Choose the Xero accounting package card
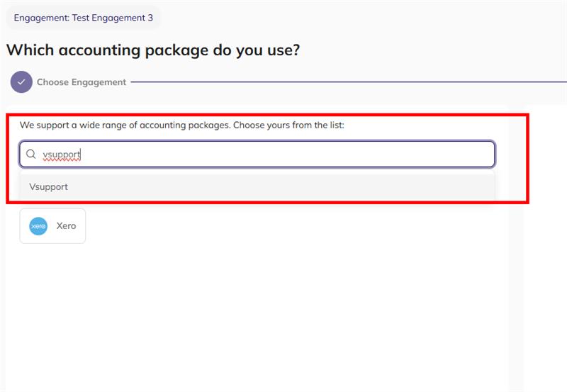The height and width of the screenshot is (392, 567). 52,226
